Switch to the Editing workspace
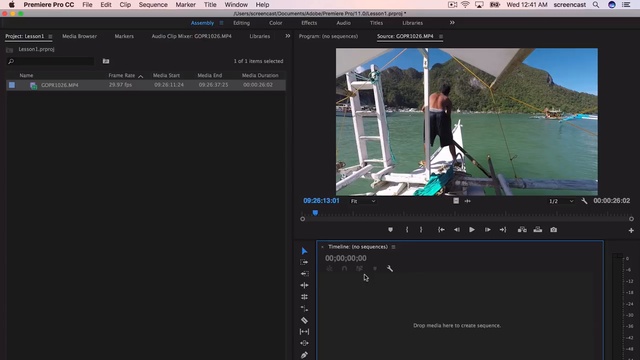 tap(241, 23)
